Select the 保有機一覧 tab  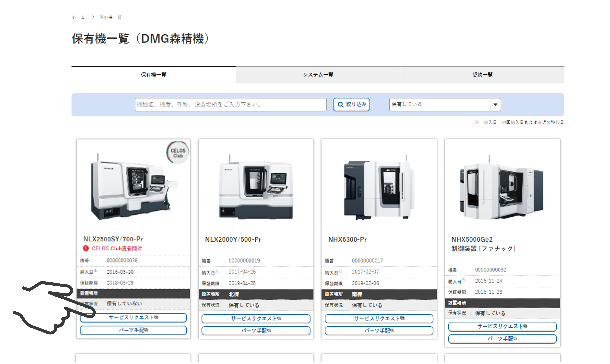pos(154,75)
